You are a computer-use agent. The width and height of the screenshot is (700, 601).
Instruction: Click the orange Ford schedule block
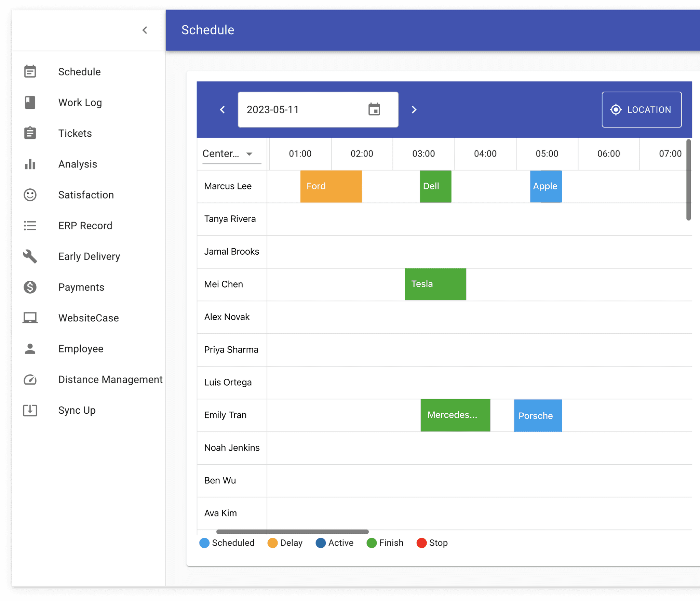[x=331, y=186]
